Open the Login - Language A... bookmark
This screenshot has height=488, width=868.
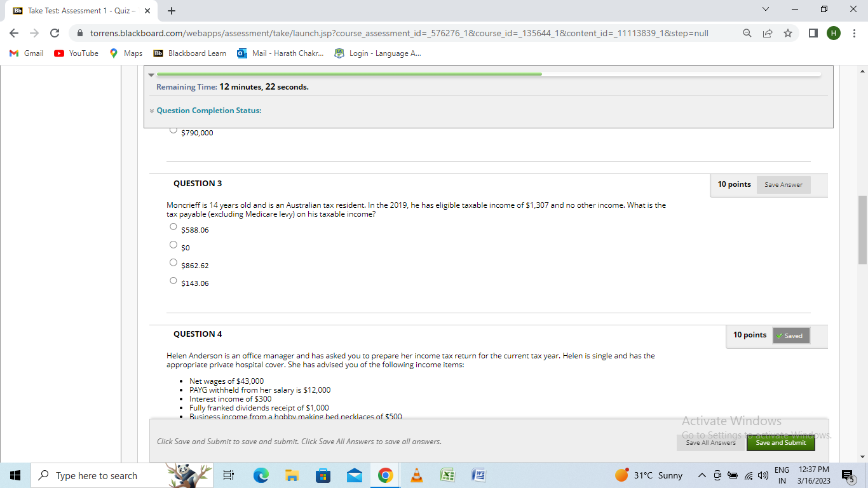[377, 53]
